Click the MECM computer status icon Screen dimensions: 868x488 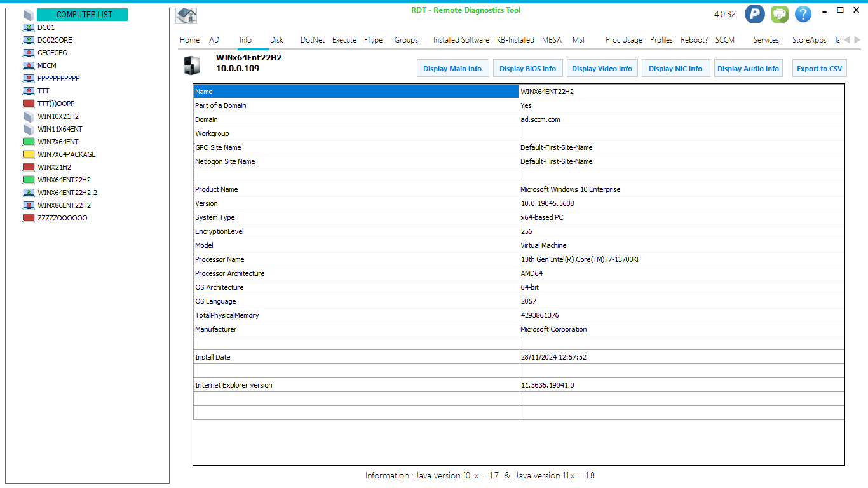pos(29,65)
